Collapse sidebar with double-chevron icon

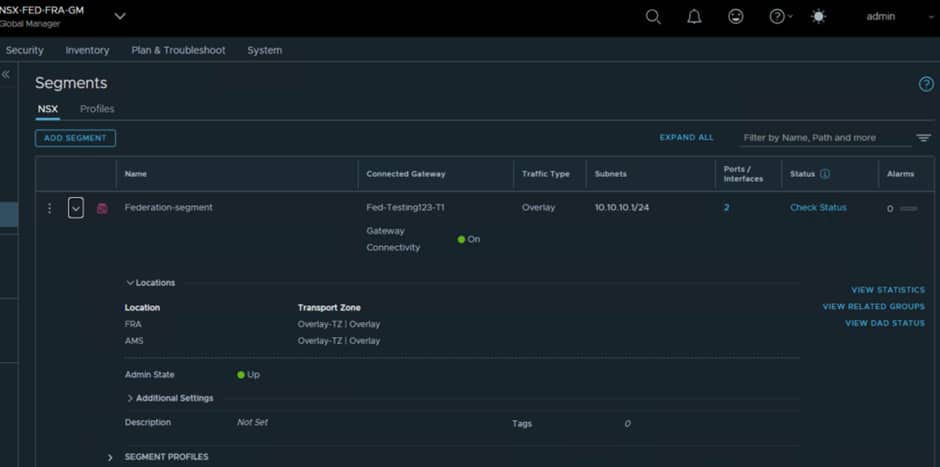pos(6,74)
